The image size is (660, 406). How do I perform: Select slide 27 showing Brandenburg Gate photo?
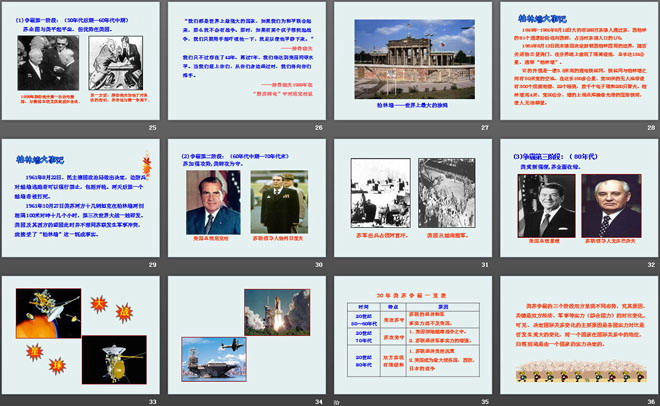(x=413, y=61)
